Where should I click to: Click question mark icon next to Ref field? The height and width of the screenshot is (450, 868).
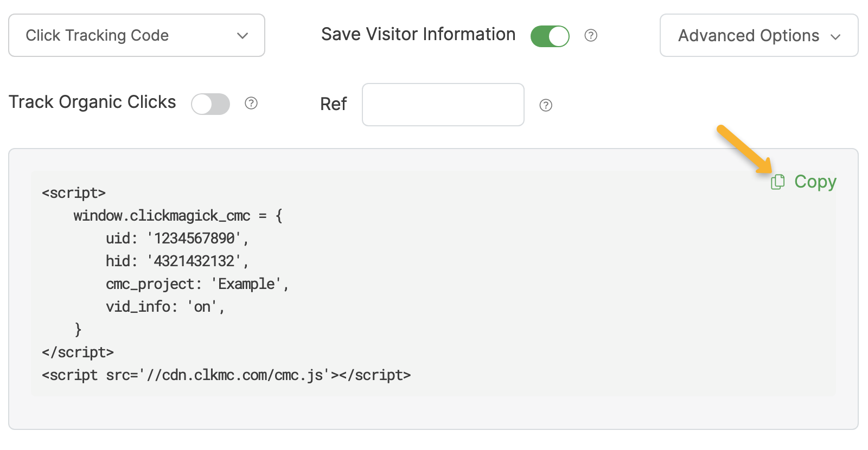click(546, 105)
